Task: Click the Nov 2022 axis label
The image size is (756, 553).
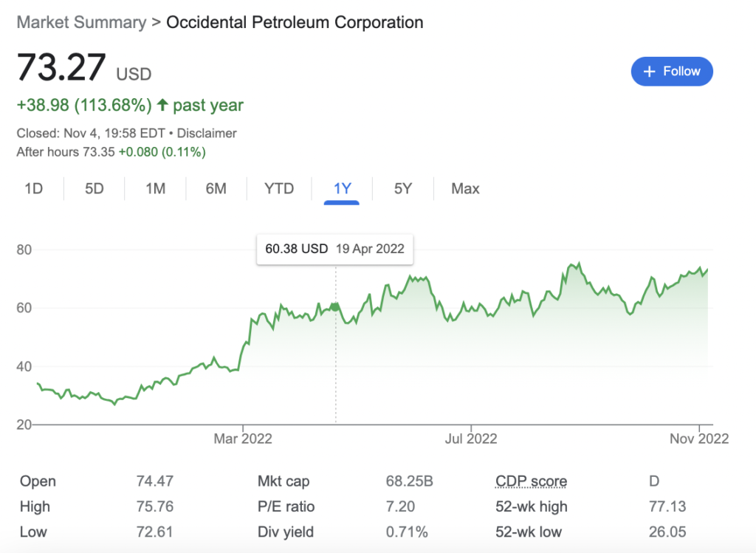Action: (699, 439)
